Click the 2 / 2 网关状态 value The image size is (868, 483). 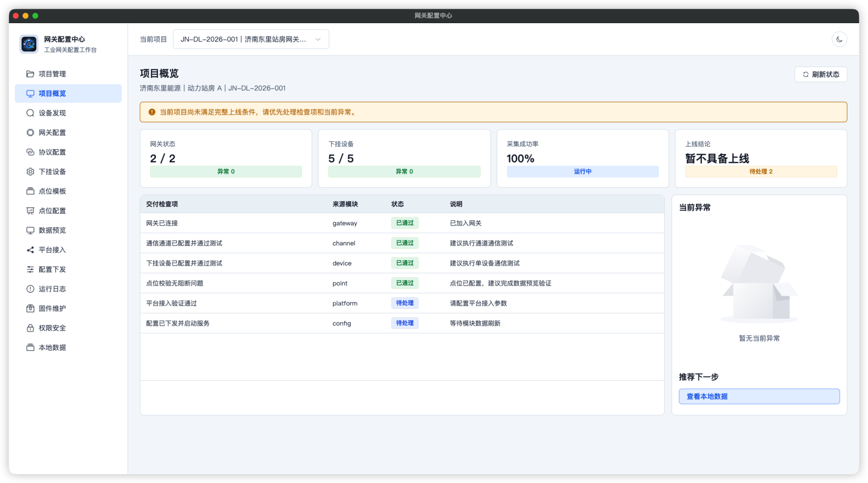pyautogui.click(x=163, y=158)
